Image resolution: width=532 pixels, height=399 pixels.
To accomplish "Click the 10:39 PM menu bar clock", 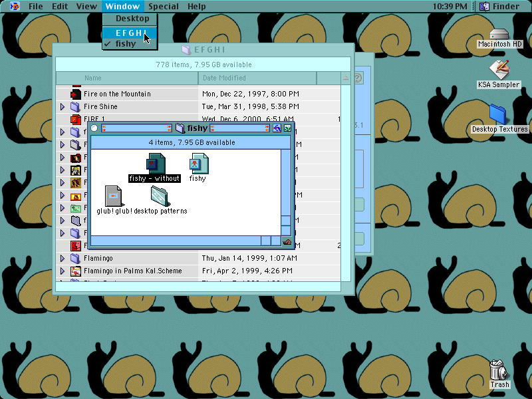I will pyautogui.click(x=450, y=6).
